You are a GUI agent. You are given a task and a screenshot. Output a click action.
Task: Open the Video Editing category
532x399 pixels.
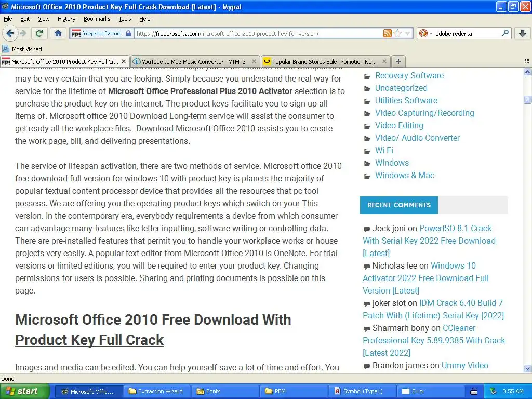click(399, 126)
